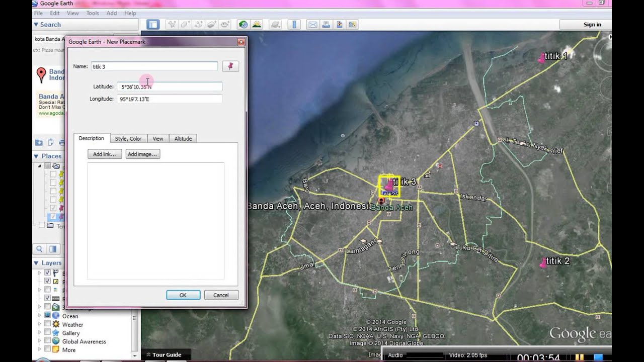Viewport: 644px width, 362px height.
Task: Enable the Weather layer checkbox
Action: coord(47,324)
